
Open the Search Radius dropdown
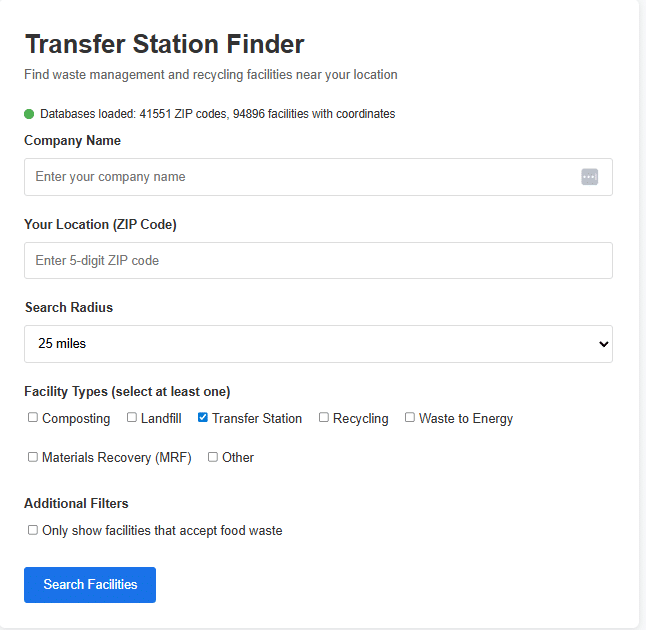click(x=318, y=344)
